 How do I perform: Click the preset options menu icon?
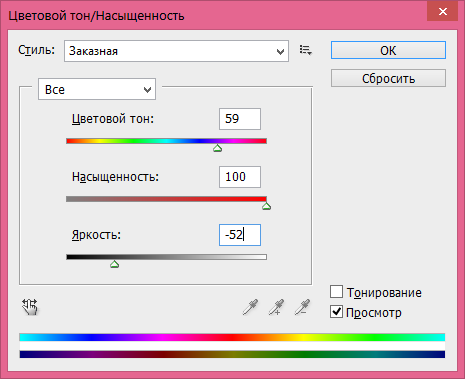pyautogui.click(x=305, y=50)
